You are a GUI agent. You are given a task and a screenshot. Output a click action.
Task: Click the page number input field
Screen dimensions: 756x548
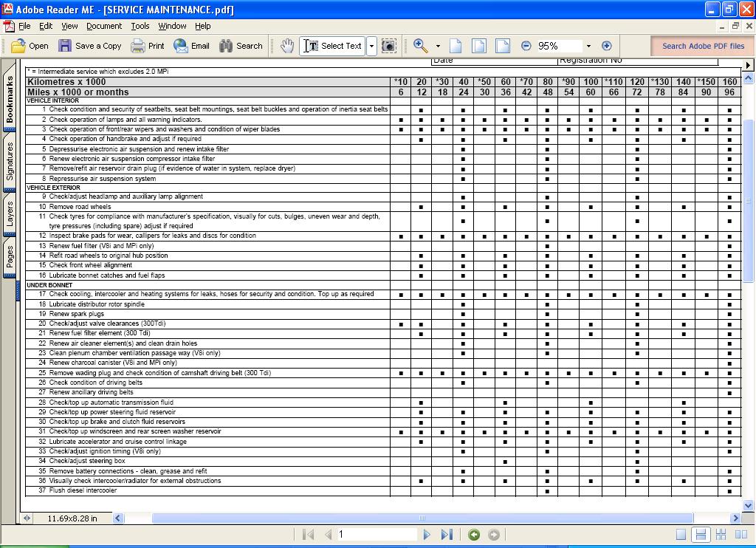click(x=377, y=535)
